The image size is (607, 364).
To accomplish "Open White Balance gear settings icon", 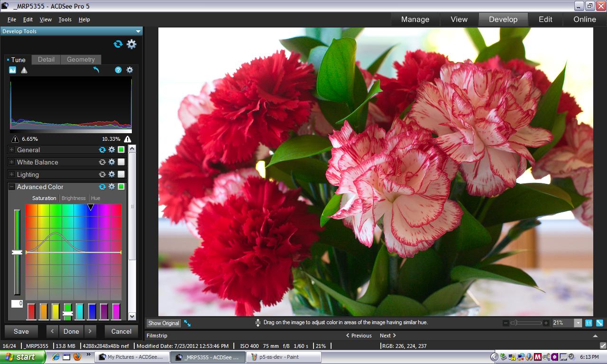I will pos(111,162).
